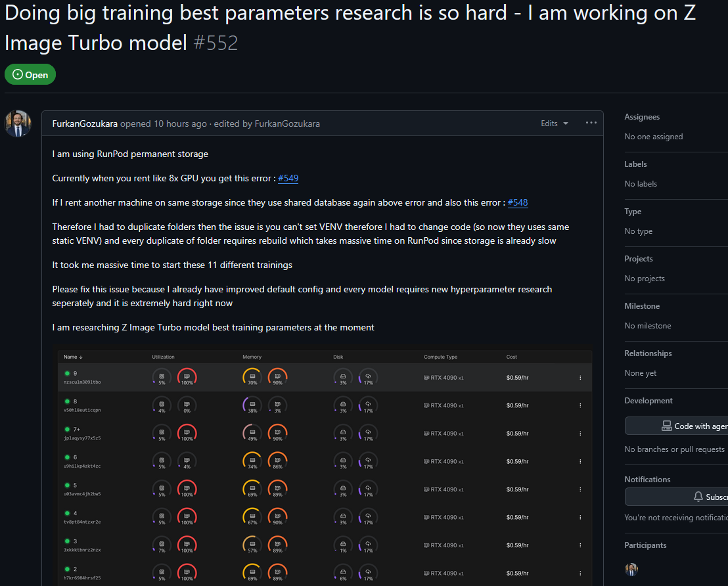728x586 pixels.
Task: Click the participant avatar in the sidebar
Action: pyautogui.click(x=631, y=570)
